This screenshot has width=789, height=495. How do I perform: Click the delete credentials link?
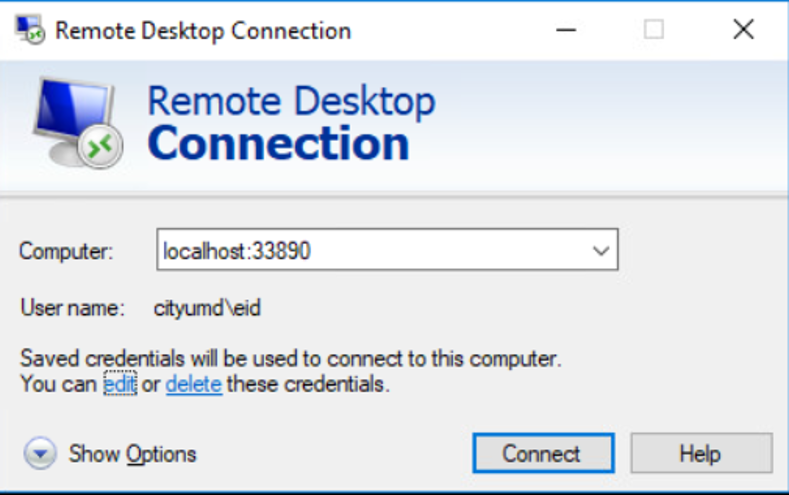coord(194,384)
